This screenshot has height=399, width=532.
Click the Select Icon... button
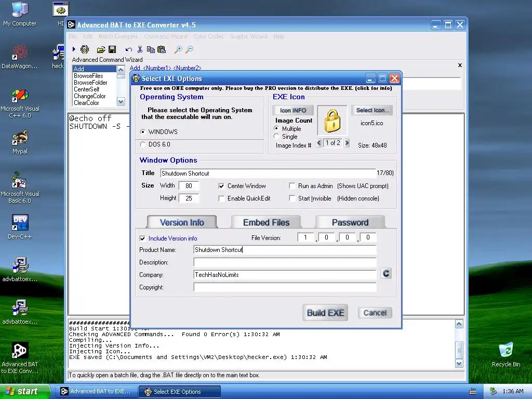coord(372,110)
